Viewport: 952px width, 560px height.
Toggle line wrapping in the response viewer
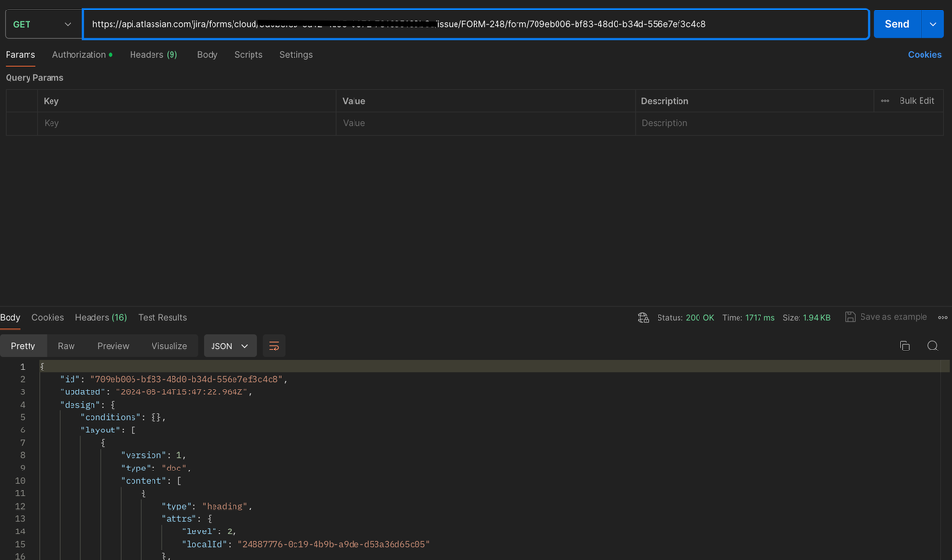pos(273,345)
